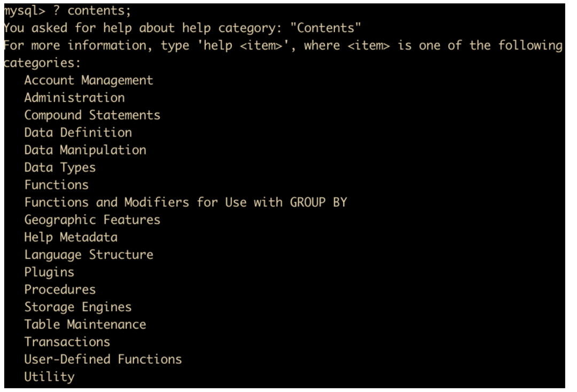
Task: Click the "User-Defined Functions" category line
Action: 103,359
